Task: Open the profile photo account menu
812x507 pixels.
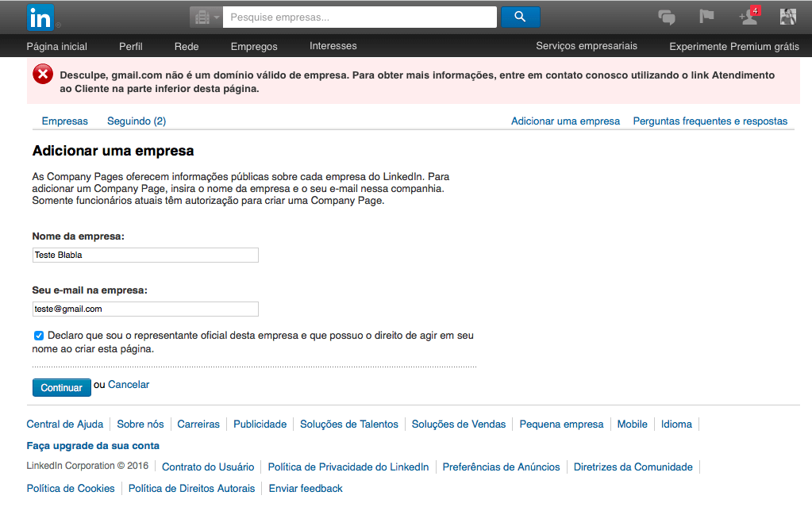Action: [787, 17]
